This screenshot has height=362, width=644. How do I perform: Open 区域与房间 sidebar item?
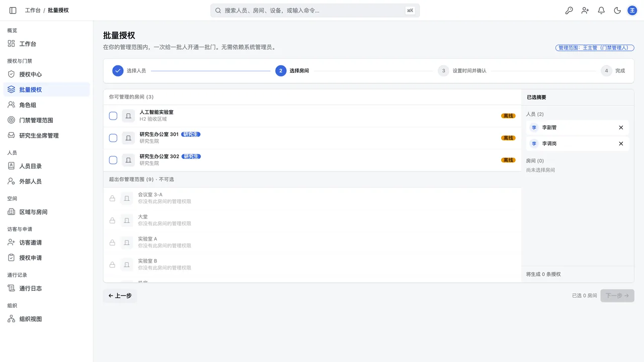(x=46, y=212)
